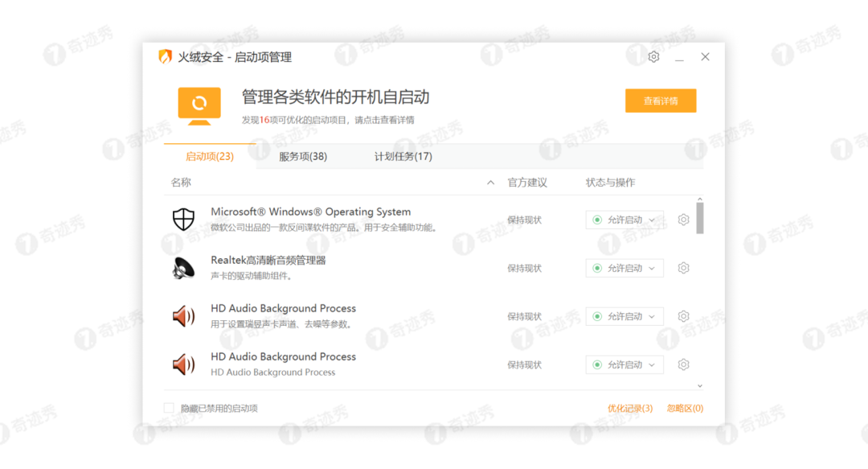Open the gear settings for the Realtek高清晰音频管理器 row

tap(684, 268)
